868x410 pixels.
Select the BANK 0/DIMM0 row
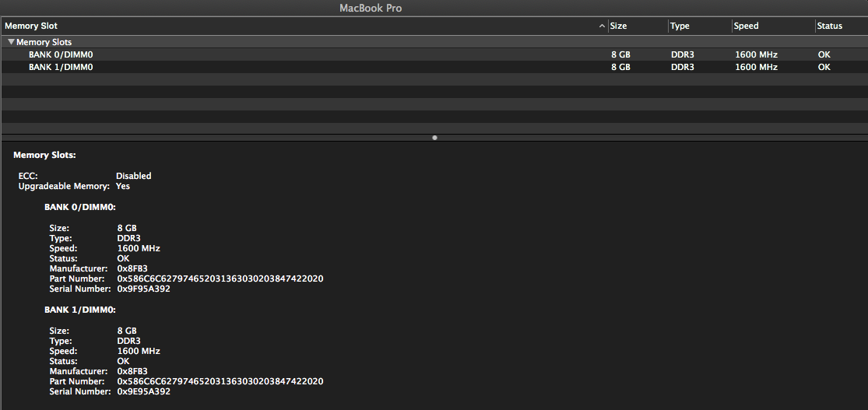click(434, 54)
